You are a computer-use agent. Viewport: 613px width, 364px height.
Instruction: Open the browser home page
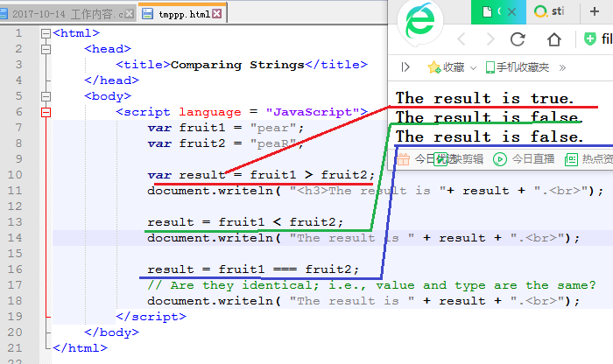coord(554,39)
